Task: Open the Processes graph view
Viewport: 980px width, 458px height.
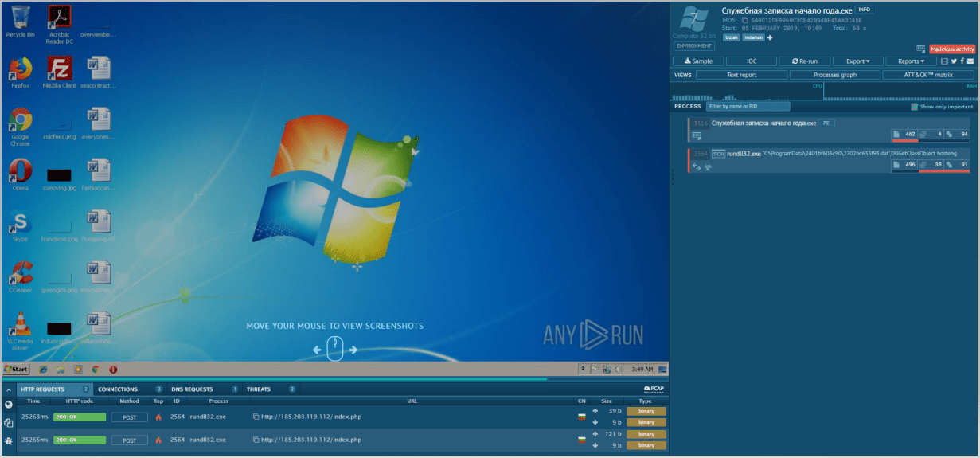Action: (835, 75)
